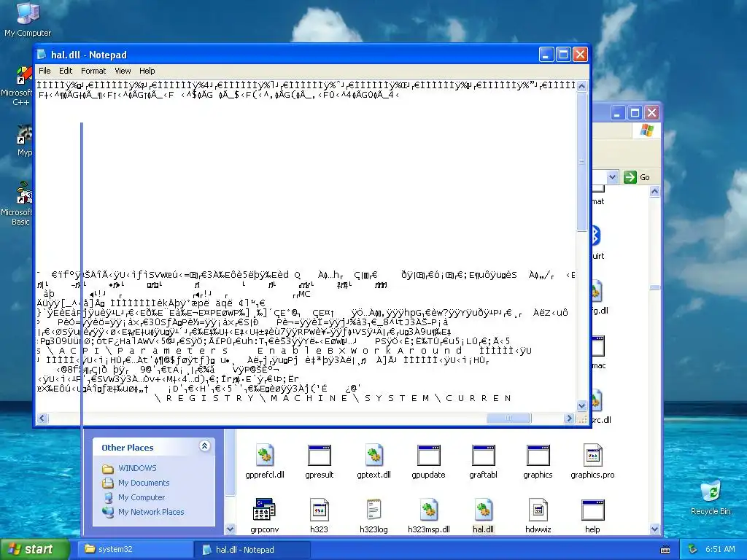Close the Explorer window behind Notepad
This screenshot has height=560, width=747.
coord(651,113)
